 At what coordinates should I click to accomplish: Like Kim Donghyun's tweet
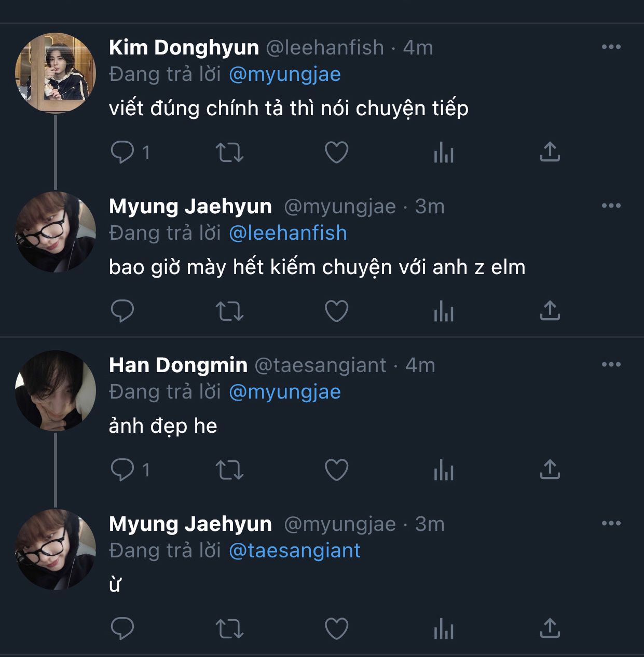click(x=336, y=153)
